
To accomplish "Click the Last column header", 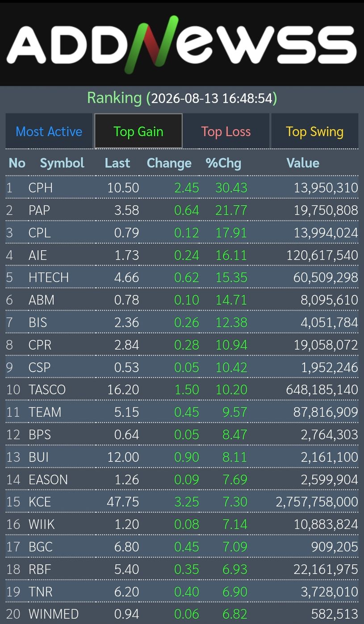I will point(117,163).
